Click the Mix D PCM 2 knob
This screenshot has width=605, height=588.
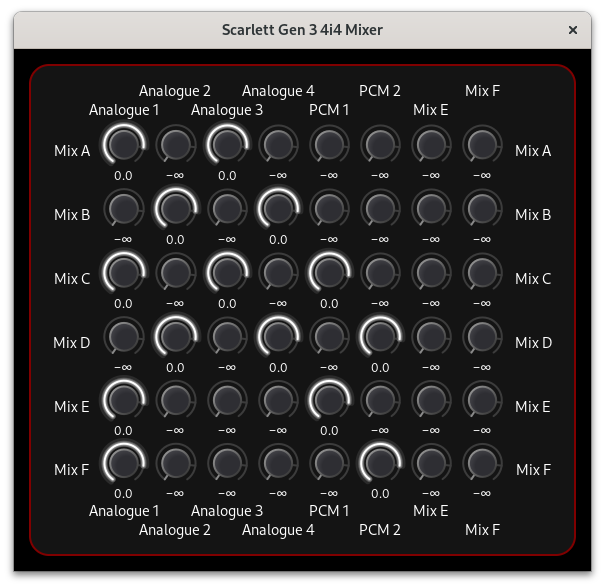coord(380,337)
